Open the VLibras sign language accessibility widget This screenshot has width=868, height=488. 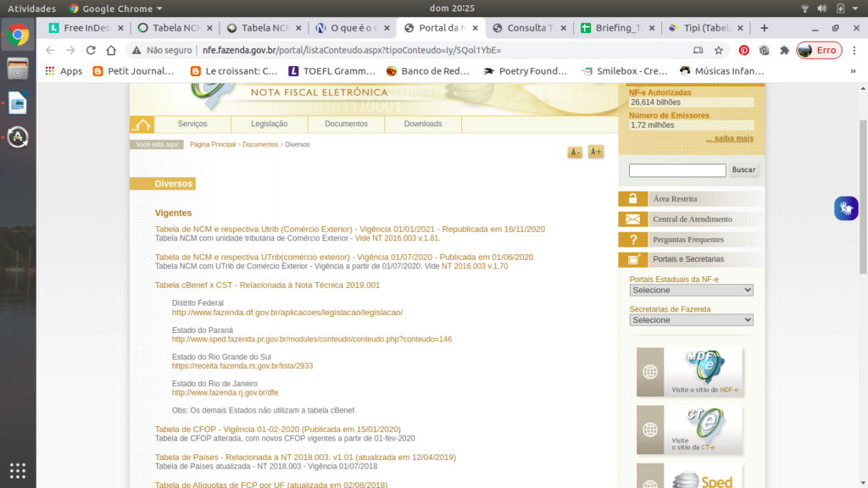point(845,208)
